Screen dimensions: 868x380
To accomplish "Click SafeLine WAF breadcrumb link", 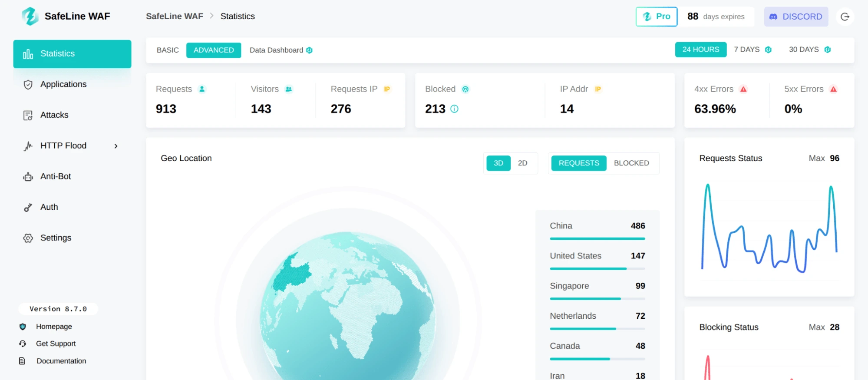I will tap(175, 17).
